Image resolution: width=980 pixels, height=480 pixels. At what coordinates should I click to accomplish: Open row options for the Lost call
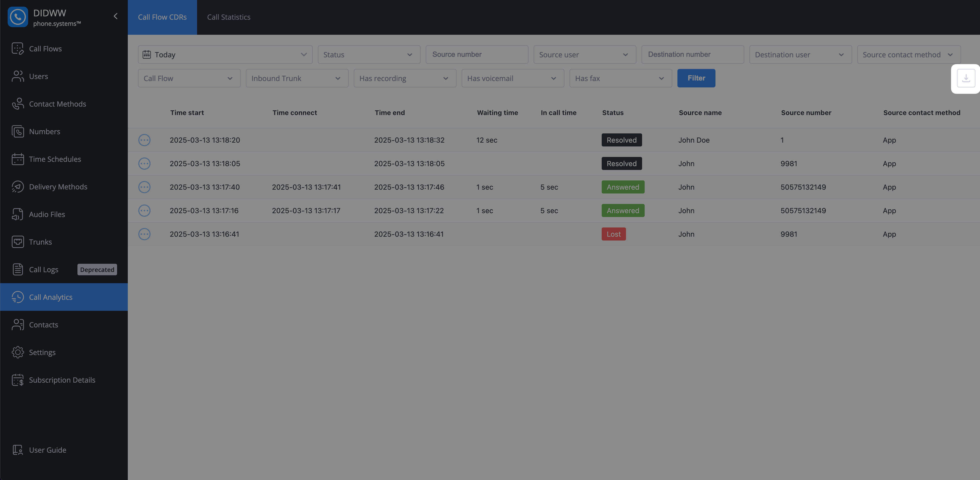pos(144,234)
